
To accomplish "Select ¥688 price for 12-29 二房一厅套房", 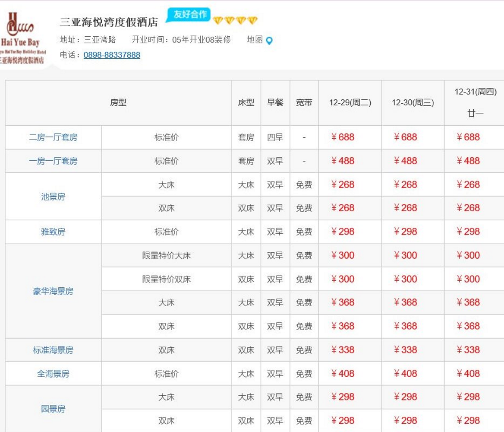I will [343, 137].
